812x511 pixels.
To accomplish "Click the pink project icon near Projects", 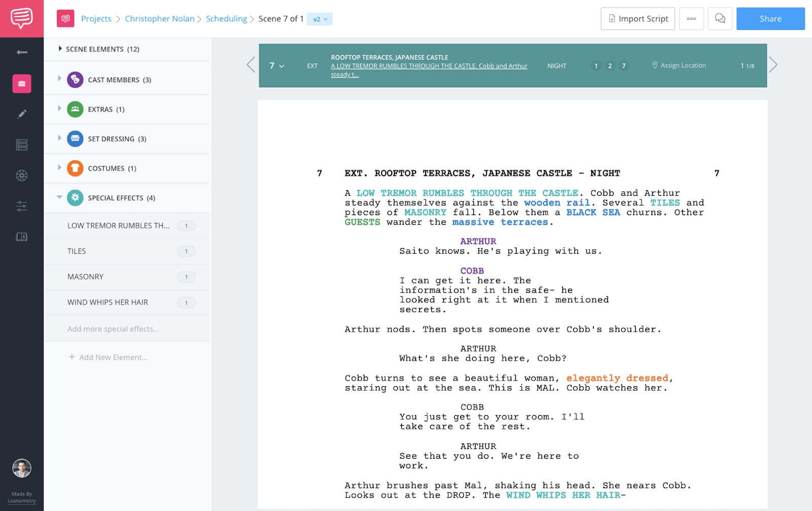I will pos(65,19).
